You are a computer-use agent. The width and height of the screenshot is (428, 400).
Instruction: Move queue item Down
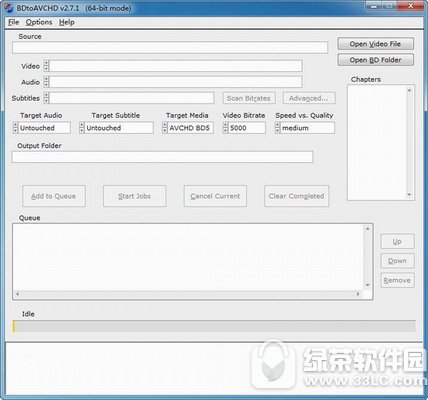(x=397, y=261)
